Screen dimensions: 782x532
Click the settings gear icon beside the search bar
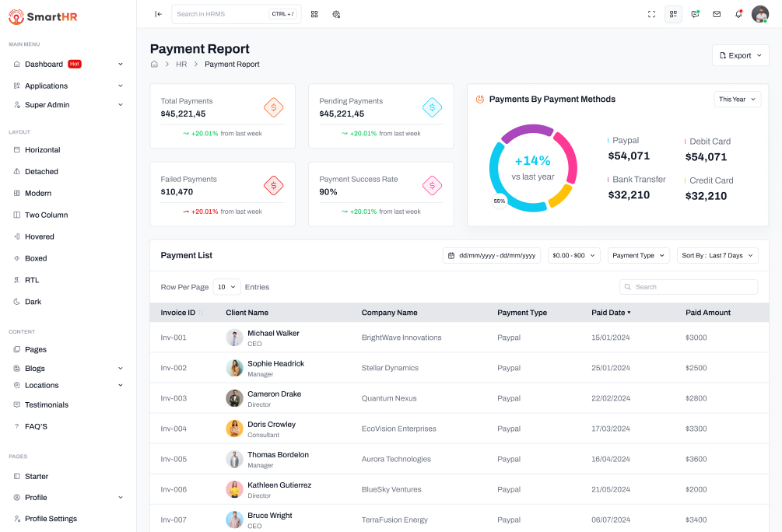tap(336, 14)
